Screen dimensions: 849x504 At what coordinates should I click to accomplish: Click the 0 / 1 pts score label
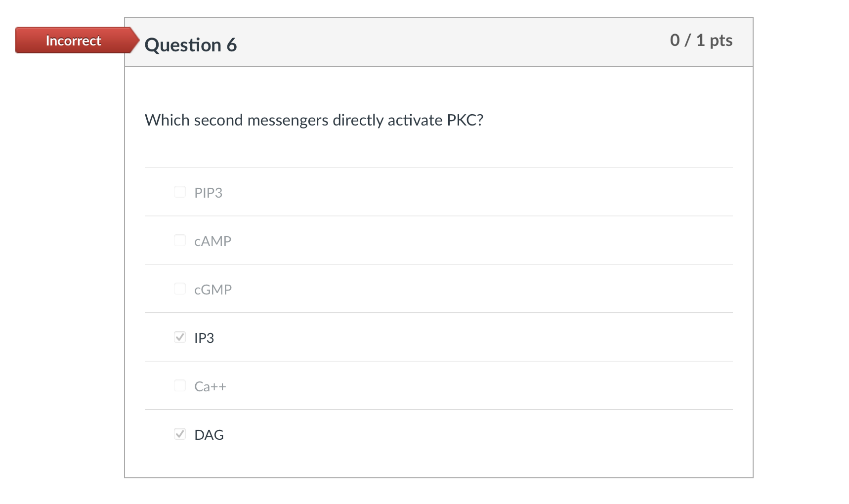[x=701, y=40]
